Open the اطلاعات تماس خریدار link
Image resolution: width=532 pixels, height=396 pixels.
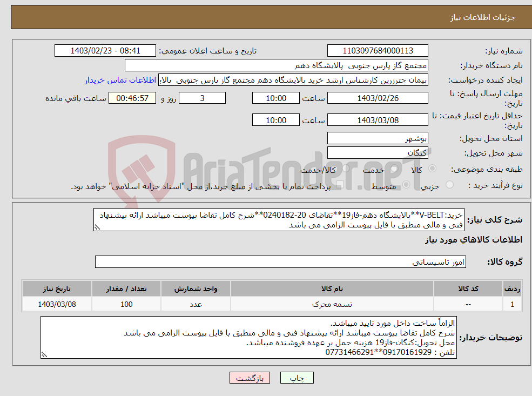(x=120, y=80)
